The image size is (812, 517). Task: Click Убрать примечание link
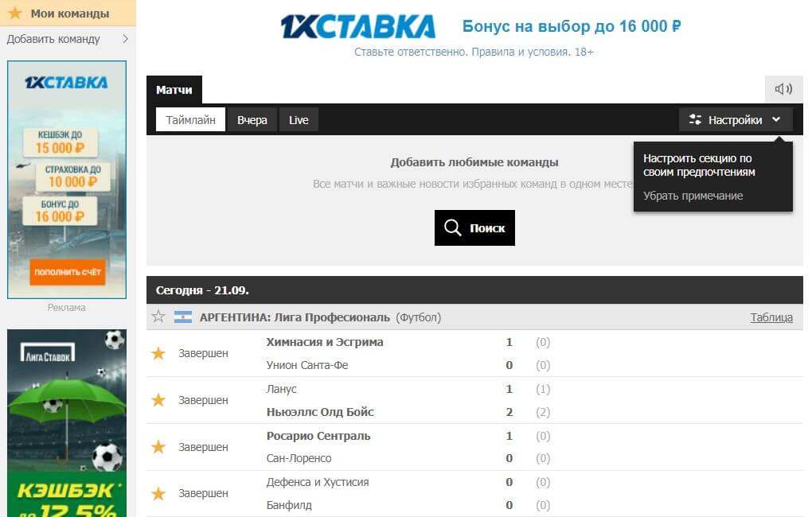[x=693, y=196]
